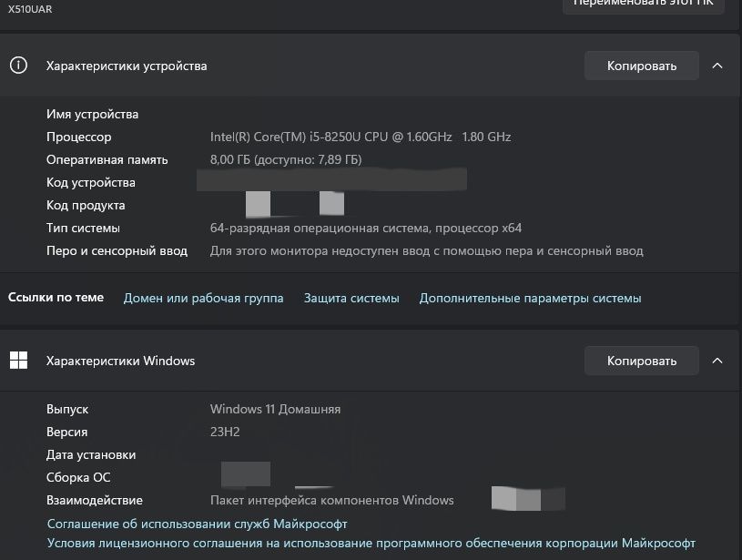
Task: Select the pen and touch unavailable description
Action: tap(427, 251)
